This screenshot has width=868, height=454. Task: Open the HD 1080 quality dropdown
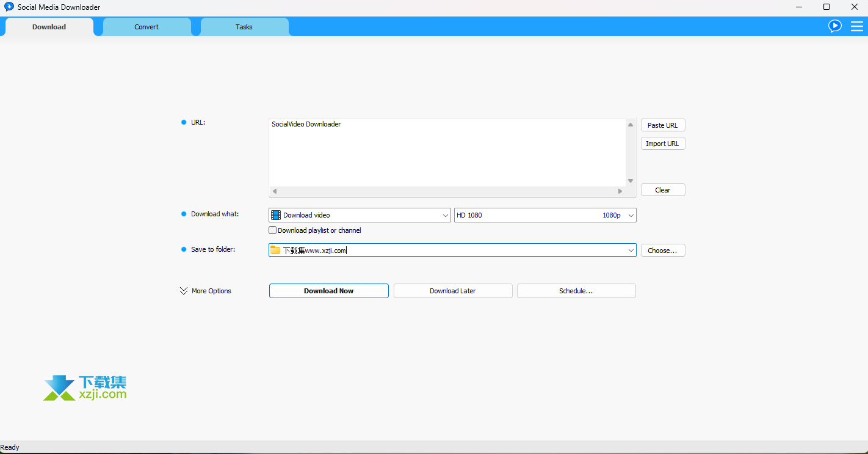545,215
